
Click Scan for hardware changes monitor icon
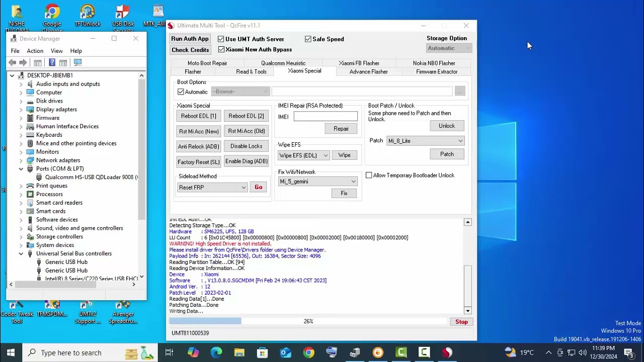point(77,62)
